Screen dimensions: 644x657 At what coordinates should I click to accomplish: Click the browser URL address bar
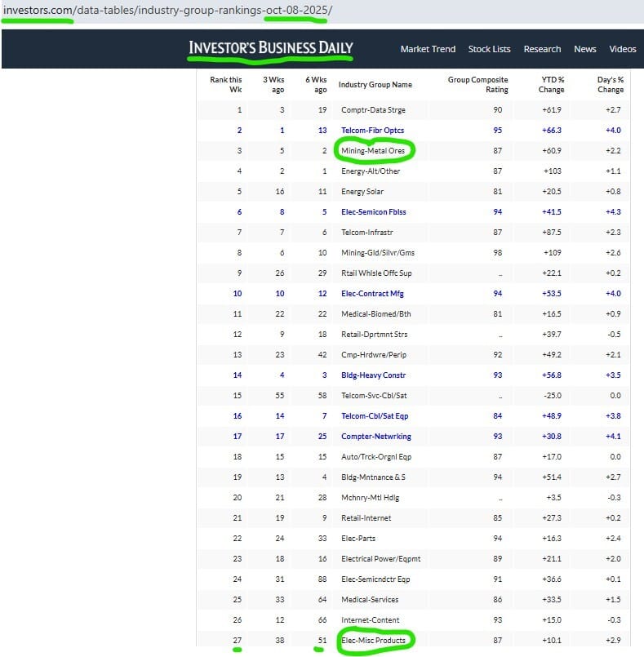(322, 11)
